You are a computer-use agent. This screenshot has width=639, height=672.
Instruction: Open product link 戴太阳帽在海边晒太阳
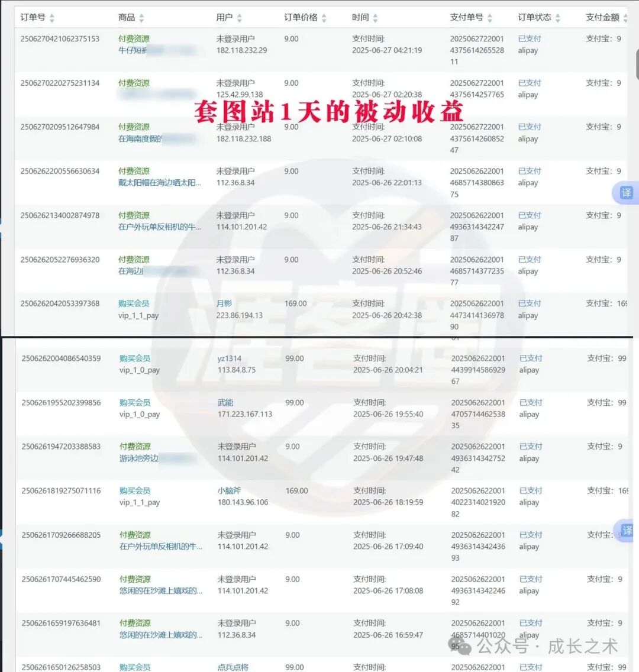[x=159, y=183]
